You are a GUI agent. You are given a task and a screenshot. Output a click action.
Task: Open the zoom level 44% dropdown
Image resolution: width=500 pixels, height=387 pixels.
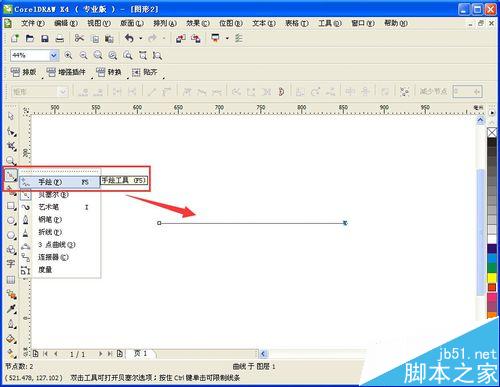point(54,56)
